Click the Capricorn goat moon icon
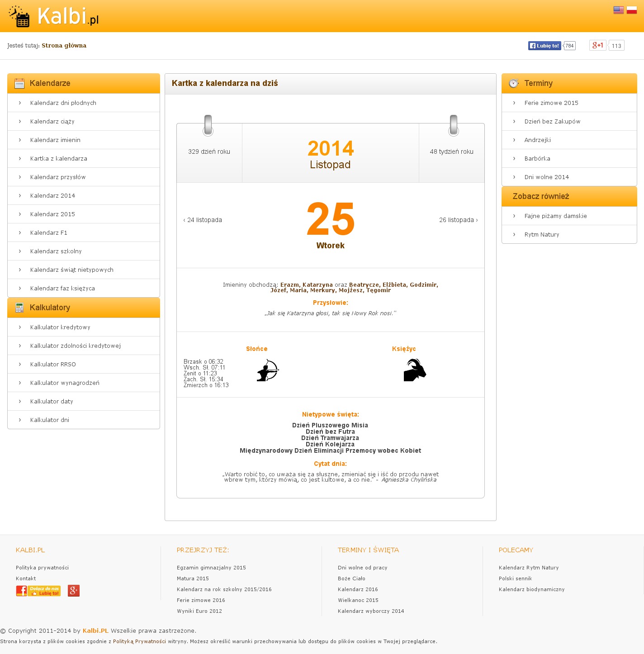 pyautogui.click(x=415, y=370)
